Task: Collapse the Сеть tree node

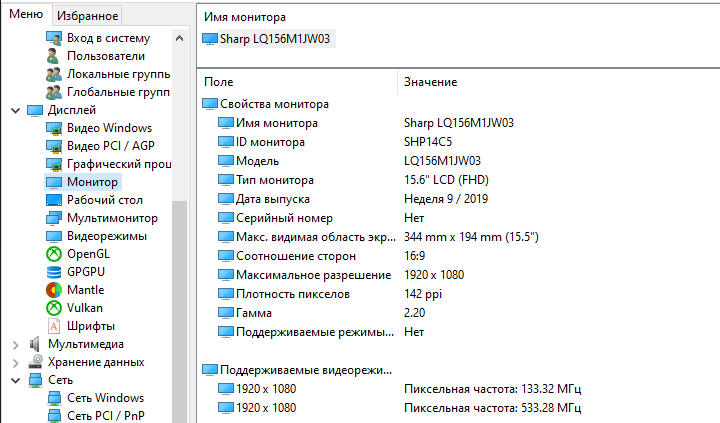Action: pyautogui.click(x=15, y=380)
